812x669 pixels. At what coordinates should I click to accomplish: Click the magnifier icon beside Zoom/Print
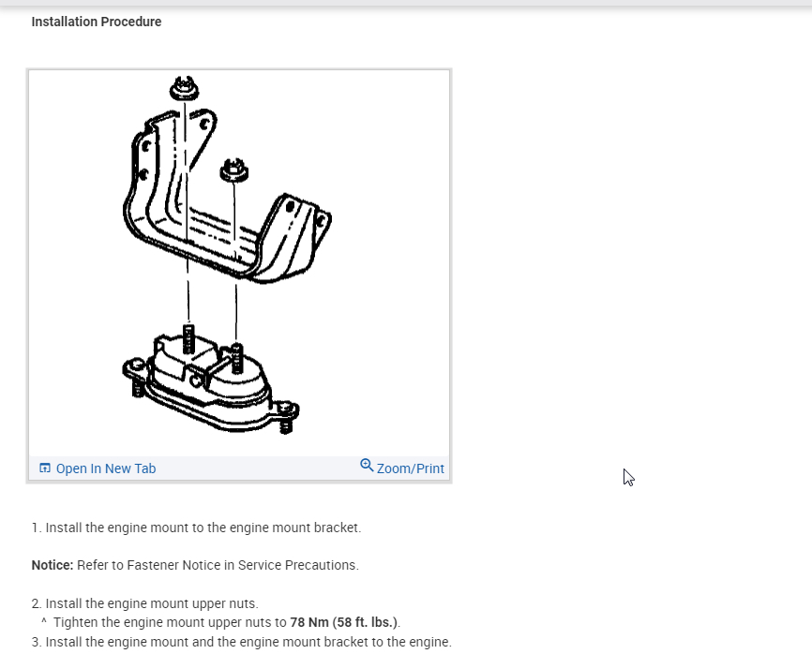(x=366, y=465)
